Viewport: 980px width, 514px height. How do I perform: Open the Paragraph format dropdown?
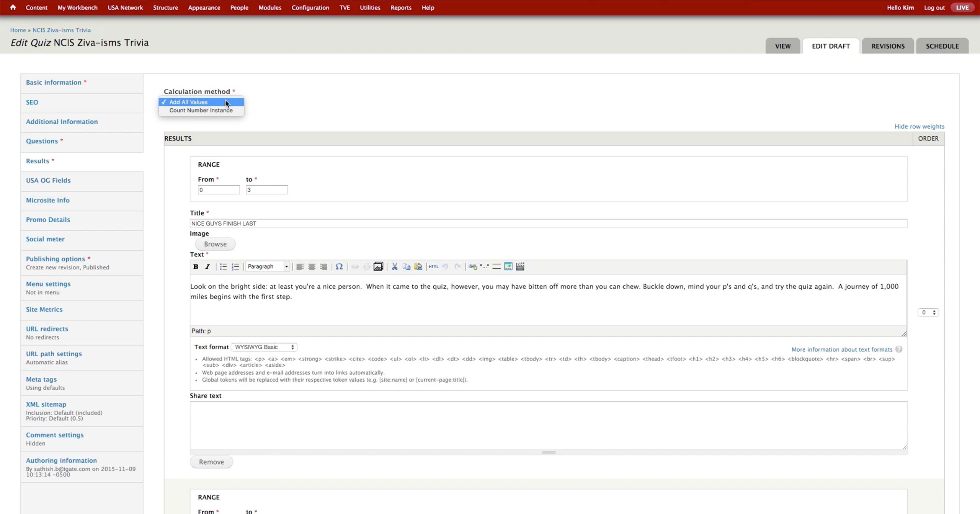click(268, 267)
